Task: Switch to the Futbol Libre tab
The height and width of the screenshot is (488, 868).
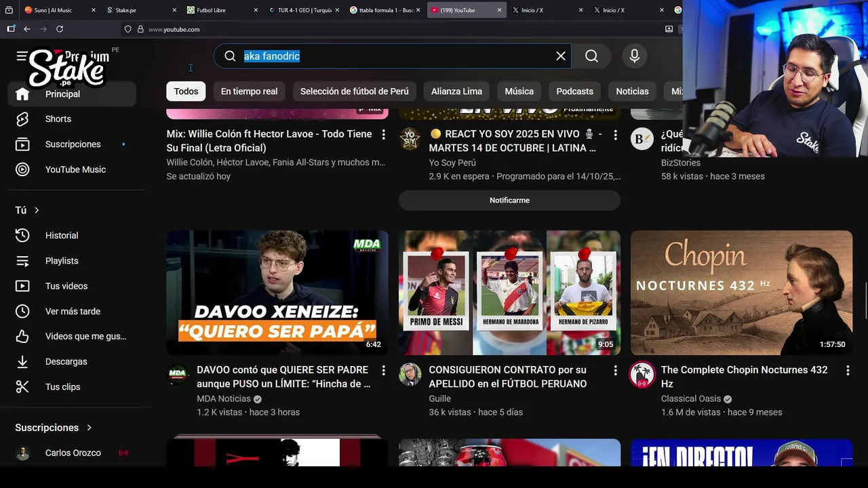Action: [222, 10]
